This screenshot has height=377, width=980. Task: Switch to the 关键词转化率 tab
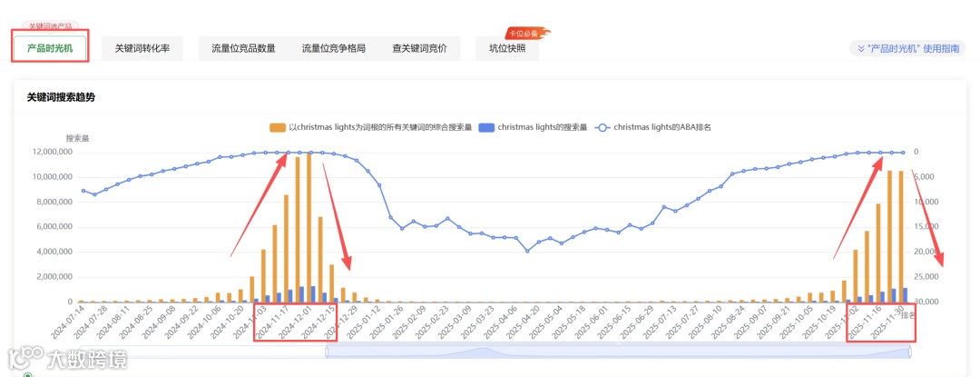142,48
